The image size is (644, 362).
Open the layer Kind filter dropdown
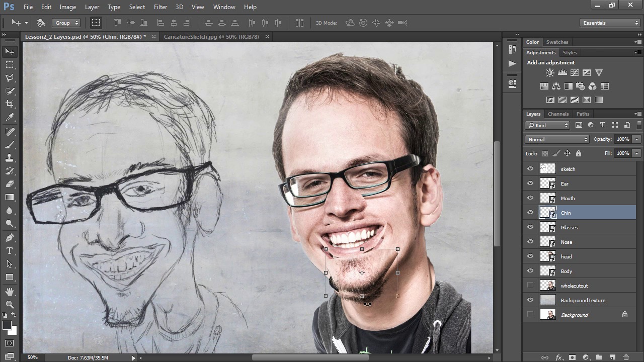point(547,125)
